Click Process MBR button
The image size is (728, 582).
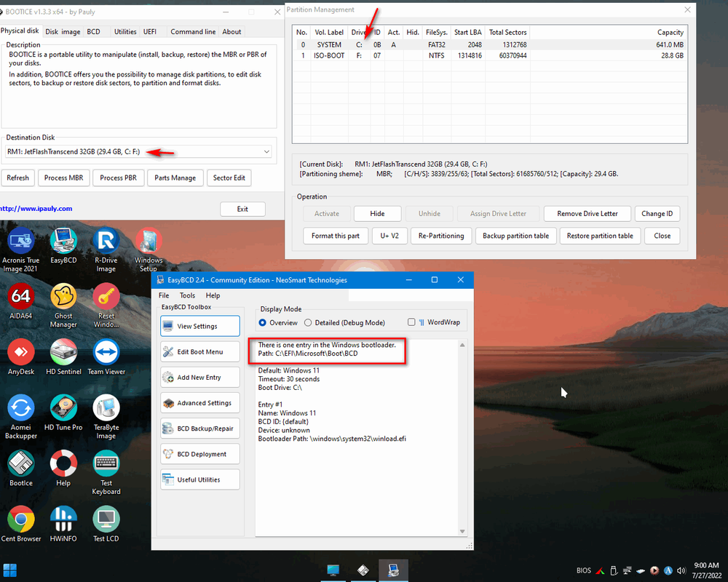click(x=63, y=178)
